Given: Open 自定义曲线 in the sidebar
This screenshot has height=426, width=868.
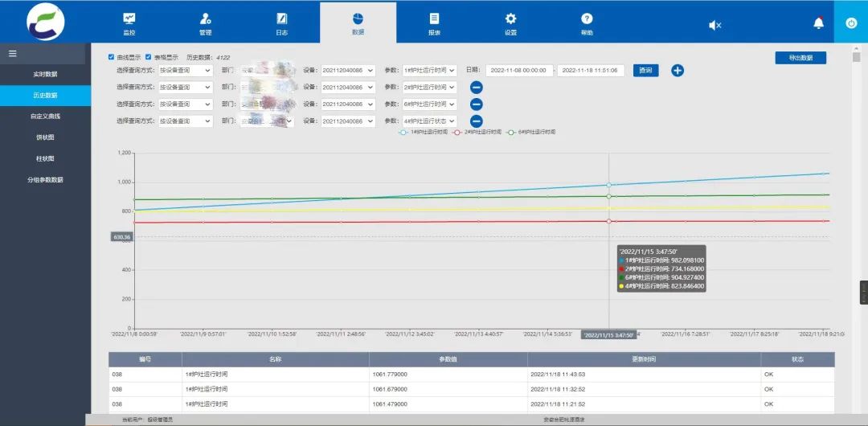Looking at the screenshot, I should [x=45, y=117].
